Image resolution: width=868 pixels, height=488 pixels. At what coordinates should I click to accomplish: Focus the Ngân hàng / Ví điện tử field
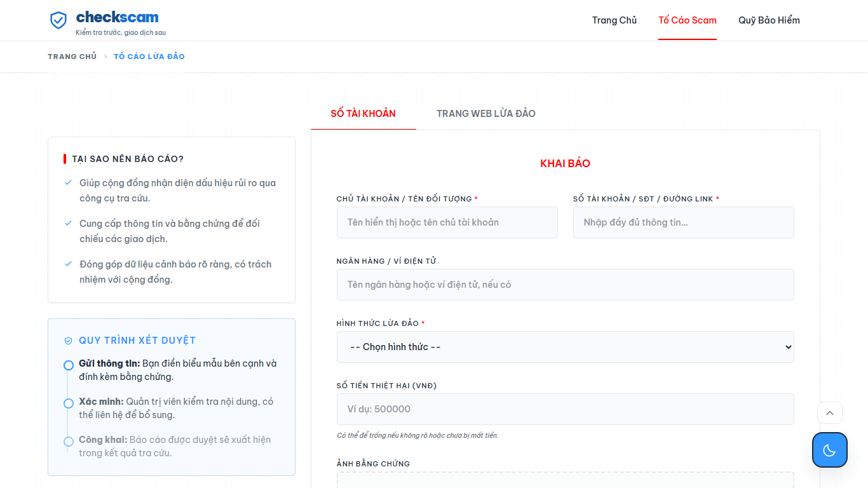tap(565, 285)
